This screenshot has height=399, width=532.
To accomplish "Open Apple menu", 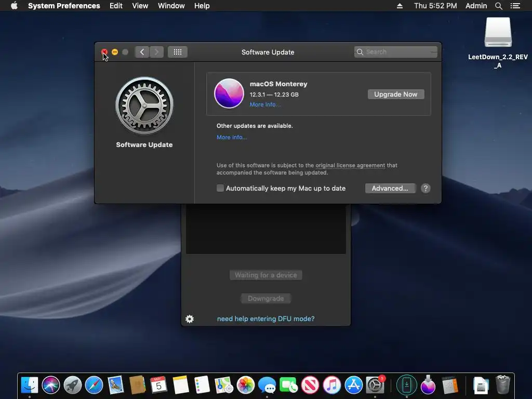I will coord(14,6).
